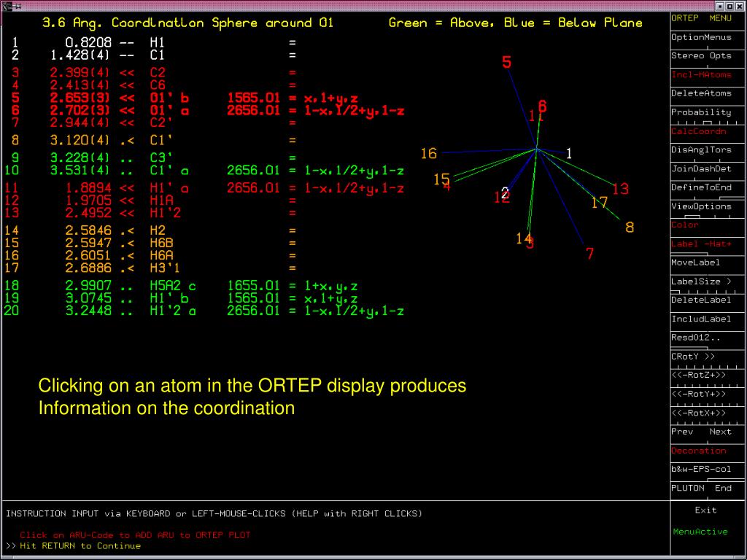Click ARU code 1565.01 in row 5
The image size is (747, 560).
click(253, 98)
